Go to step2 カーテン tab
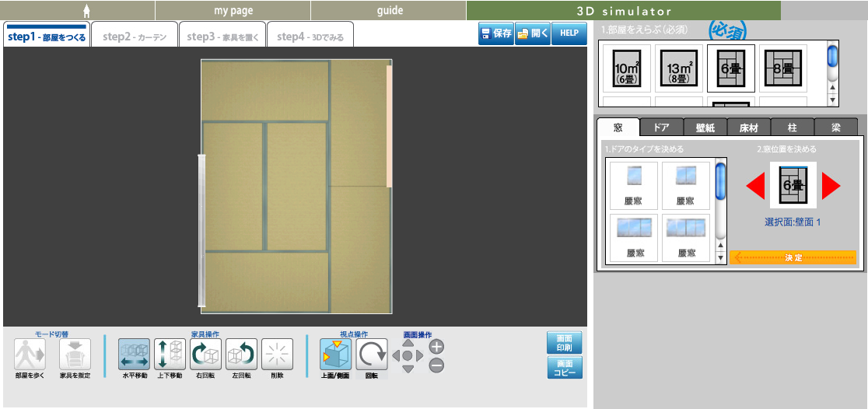Viewport: 868px width, 409px height. [135, 34]
